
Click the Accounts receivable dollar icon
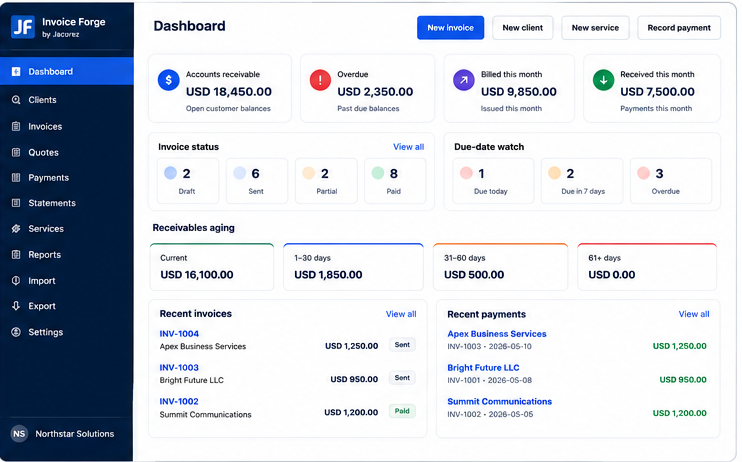pyautogui.click(x=168, y=80)
